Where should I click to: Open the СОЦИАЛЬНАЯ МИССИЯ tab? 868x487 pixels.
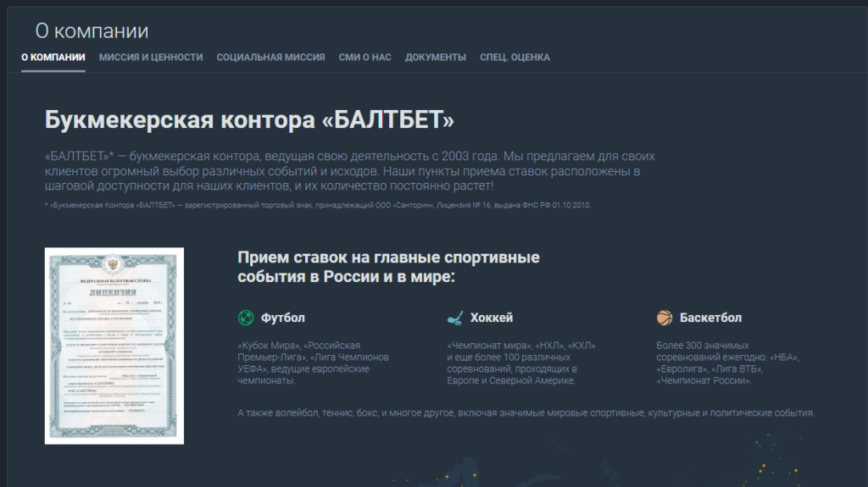tap(270, 58)
